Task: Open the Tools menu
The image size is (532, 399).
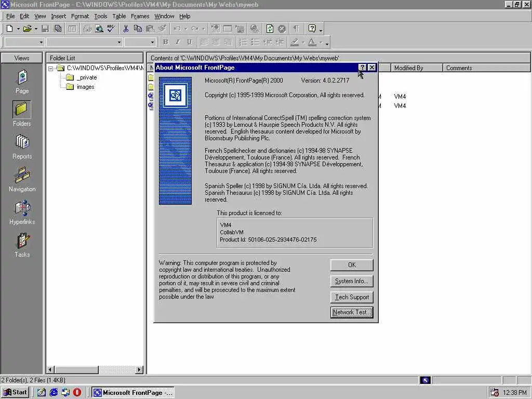Action: pos(100,16)
